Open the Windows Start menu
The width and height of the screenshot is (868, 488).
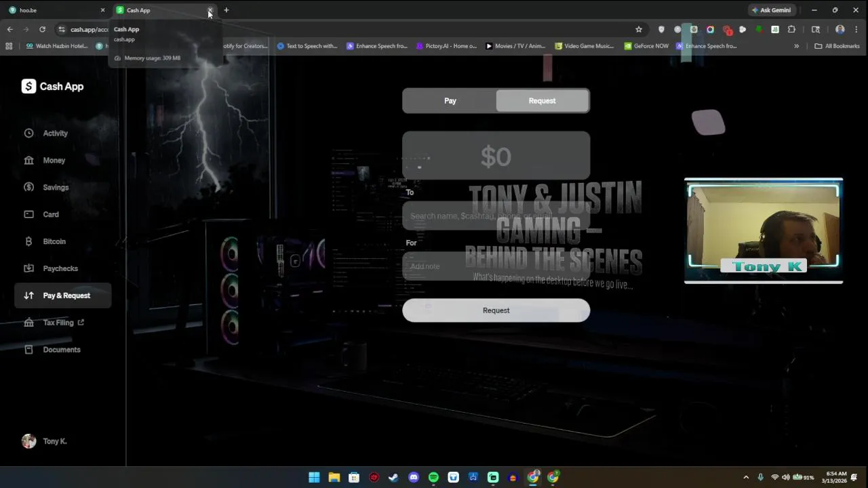(x=314, y=477)
